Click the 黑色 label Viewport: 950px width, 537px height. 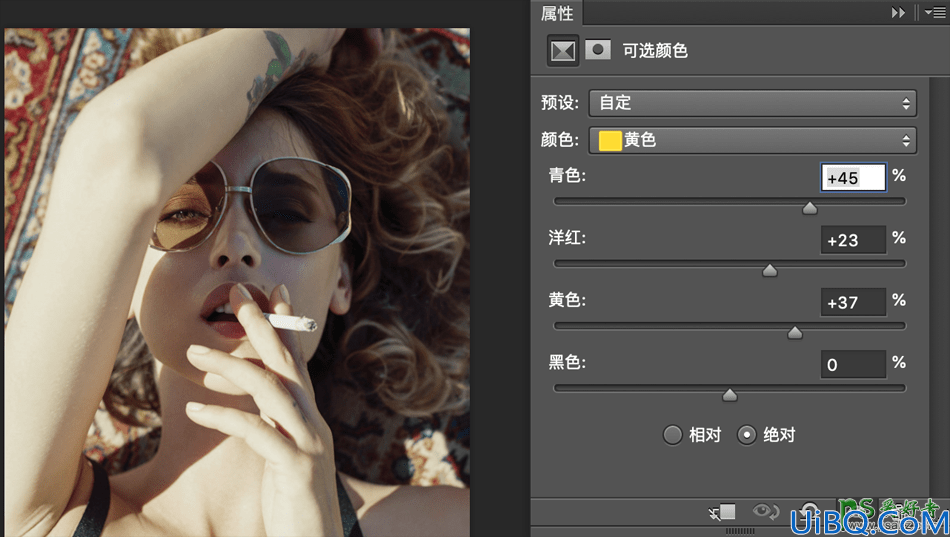tap(567, 362)
